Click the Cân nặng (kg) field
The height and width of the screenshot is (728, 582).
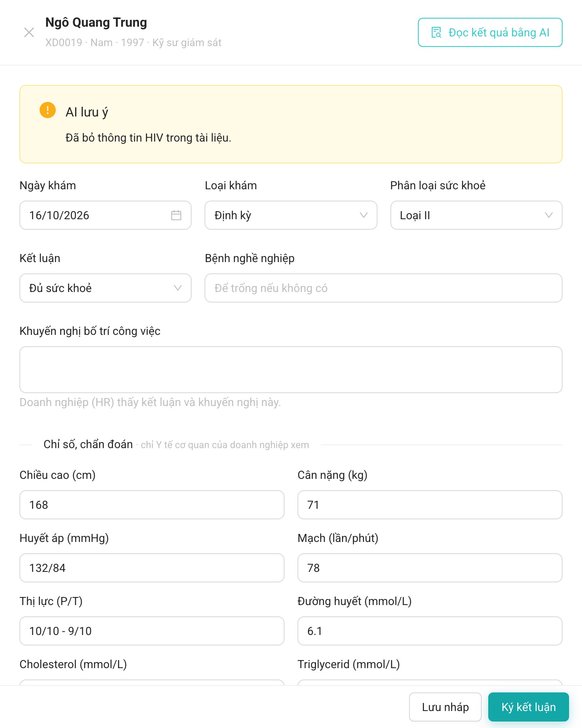coord(430,505)
